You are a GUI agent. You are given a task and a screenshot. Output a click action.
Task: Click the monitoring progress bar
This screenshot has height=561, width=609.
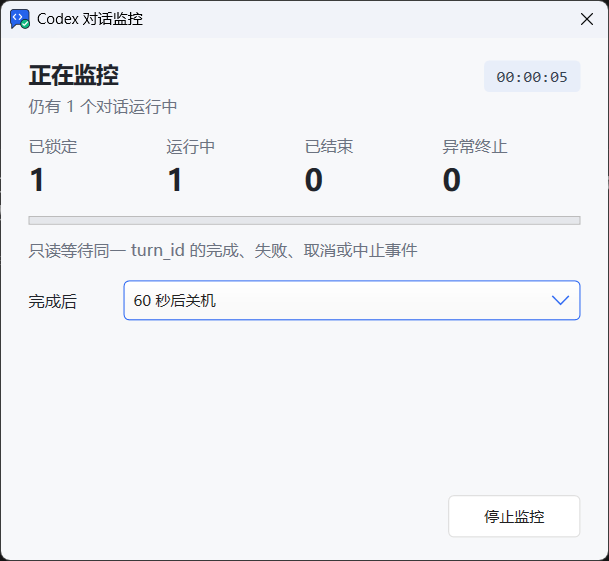coord(304,221)
